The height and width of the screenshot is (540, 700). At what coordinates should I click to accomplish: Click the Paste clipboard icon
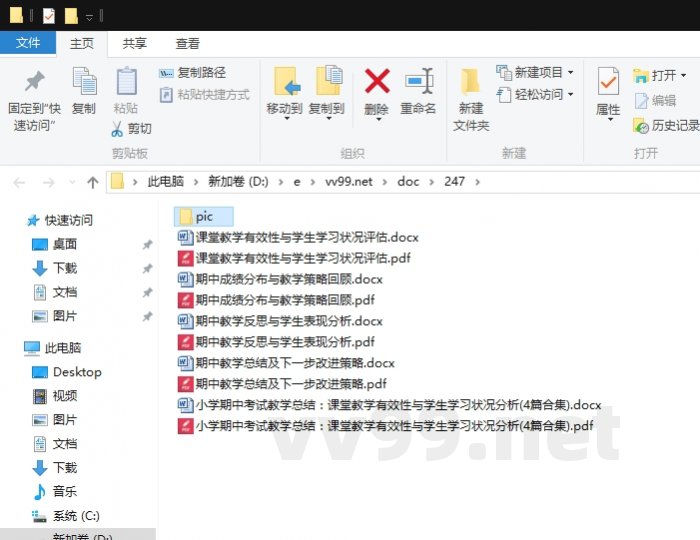click(x=126, y=81)
